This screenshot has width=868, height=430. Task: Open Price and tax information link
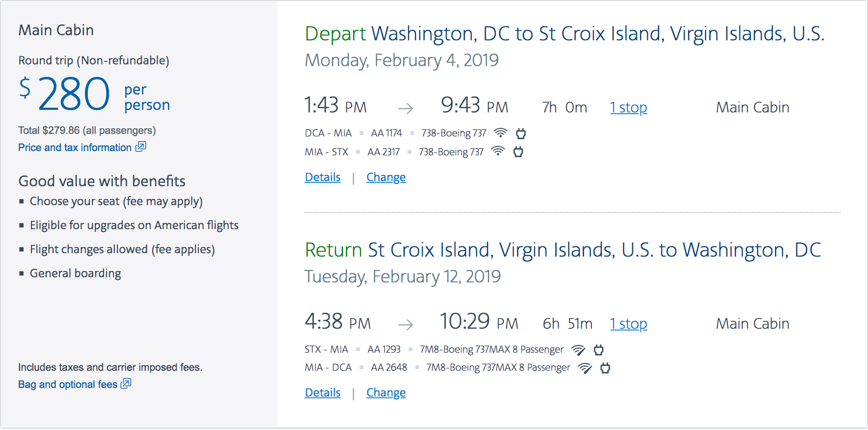(75, 148)
